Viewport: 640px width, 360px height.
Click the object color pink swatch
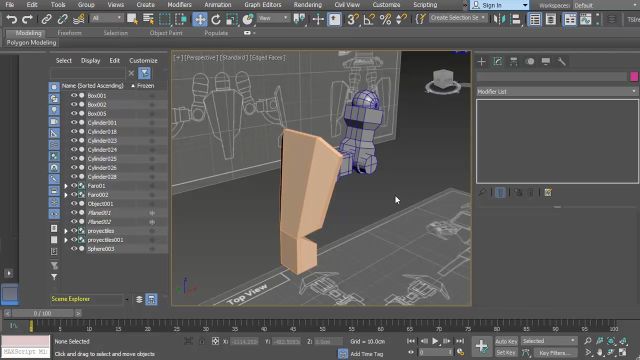point(634,76)
